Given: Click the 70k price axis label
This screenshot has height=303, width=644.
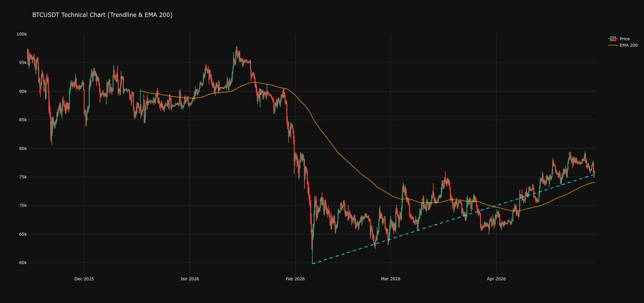Looking at the screenshot, I should (x=22, y=205).
